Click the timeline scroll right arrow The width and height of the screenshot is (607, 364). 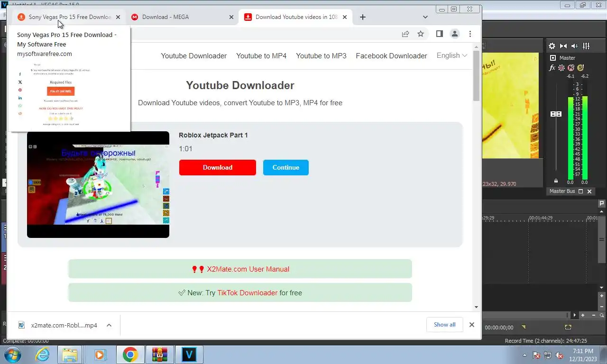click(575, 315)
